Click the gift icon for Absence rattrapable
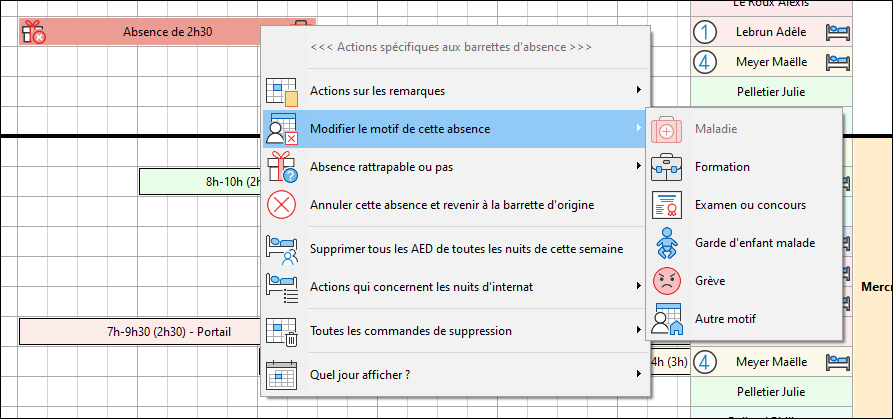893x419 pixels. [282, 166]
